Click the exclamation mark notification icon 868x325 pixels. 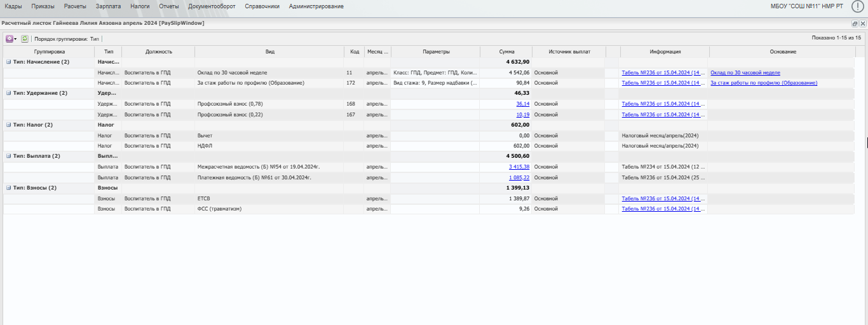857,6
